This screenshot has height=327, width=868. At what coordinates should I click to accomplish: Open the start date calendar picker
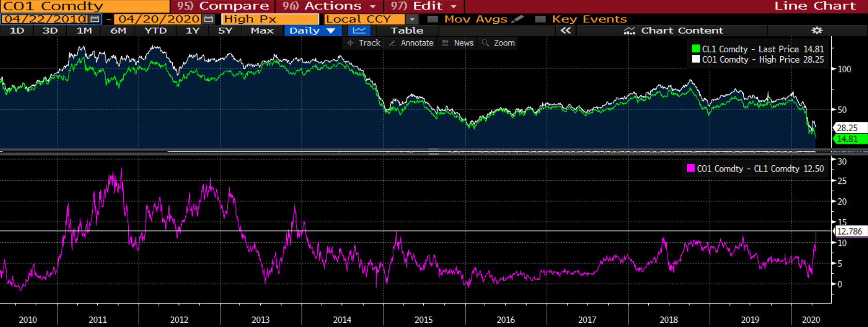point(95,19)
